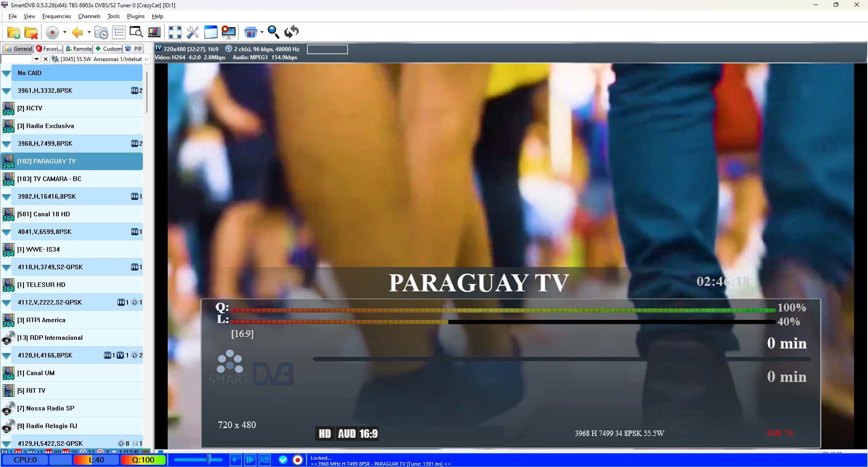
Task: Select the [103] TV CAMARA - BC channel
Action: tap(72, 179)
